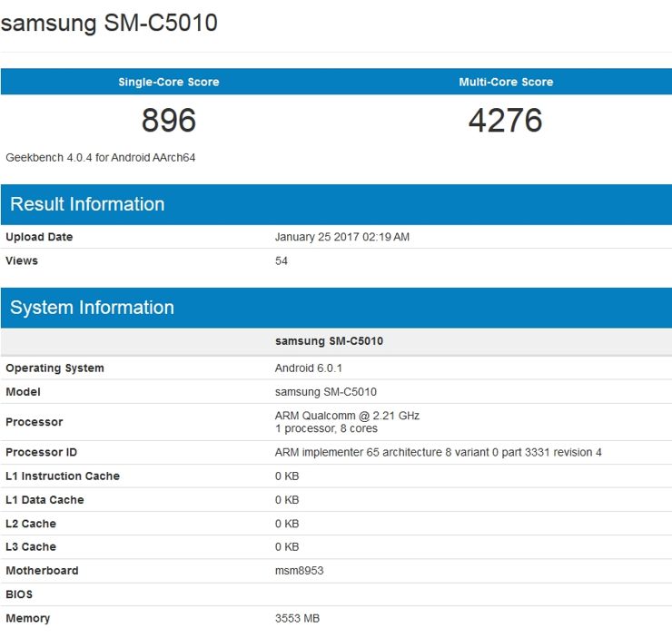
Task: Click the January 25 2017 upload date value
Action: click(x=341, y=237)
